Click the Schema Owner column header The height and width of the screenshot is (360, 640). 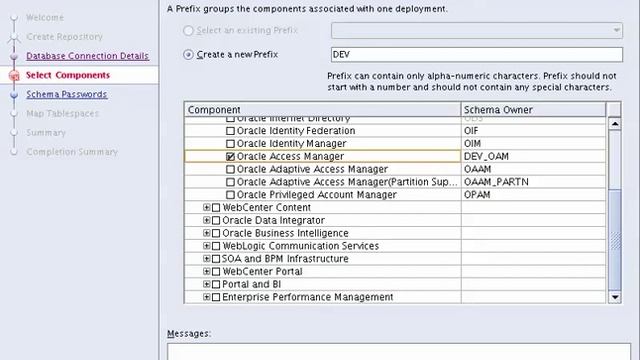(x=533, y=110)
